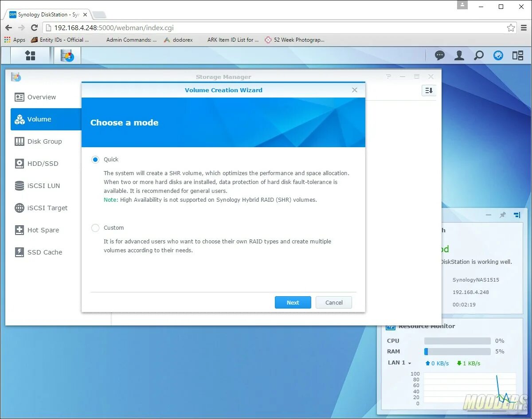
Task: Toggle the widgets panel icon
Action: (x=518, y=55)
